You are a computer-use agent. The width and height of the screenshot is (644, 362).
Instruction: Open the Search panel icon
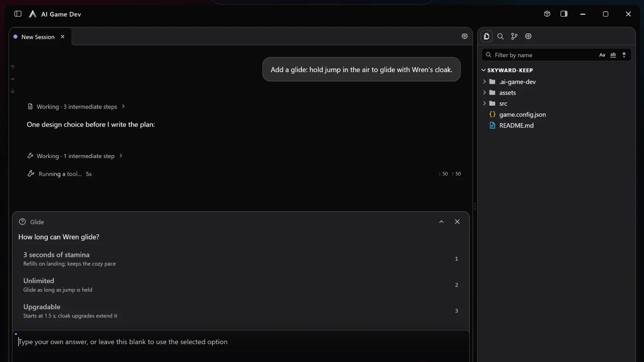coord(500,36)
